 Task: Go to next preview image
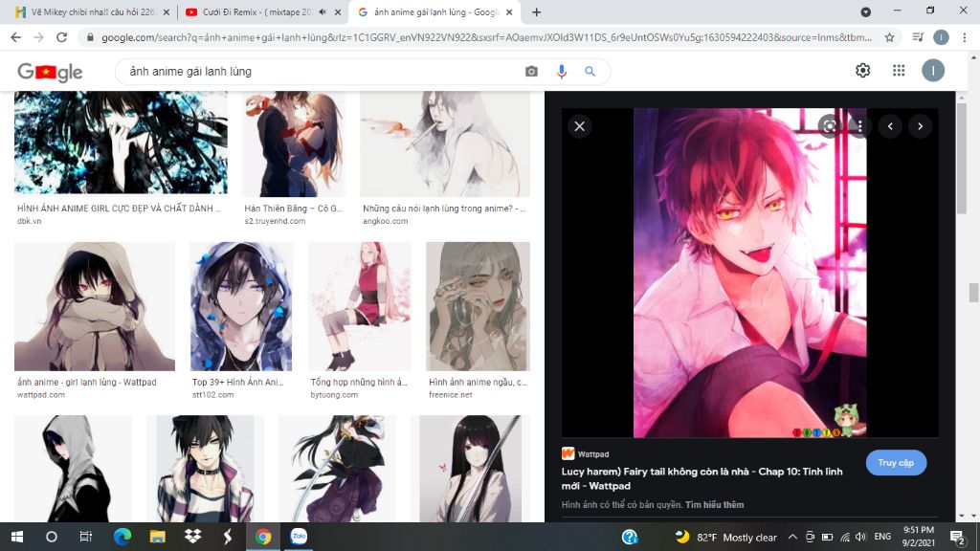(920, 126)
